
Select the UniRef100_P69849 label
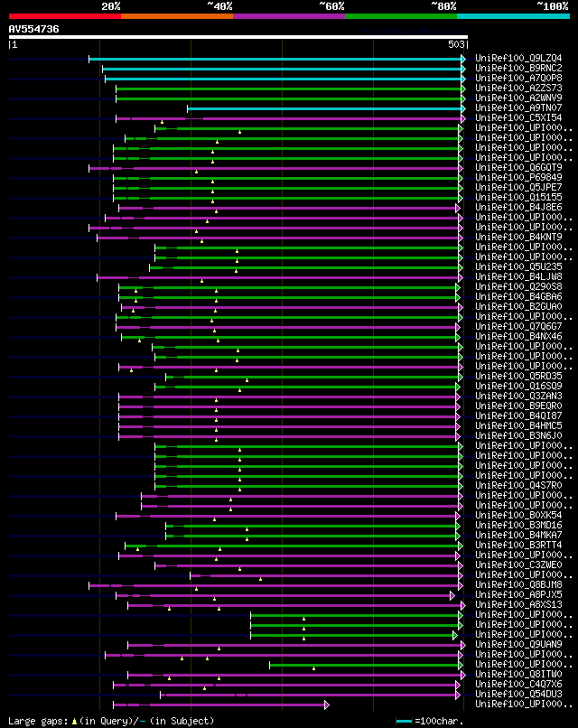pyautogui.click(x=518, y=177)
